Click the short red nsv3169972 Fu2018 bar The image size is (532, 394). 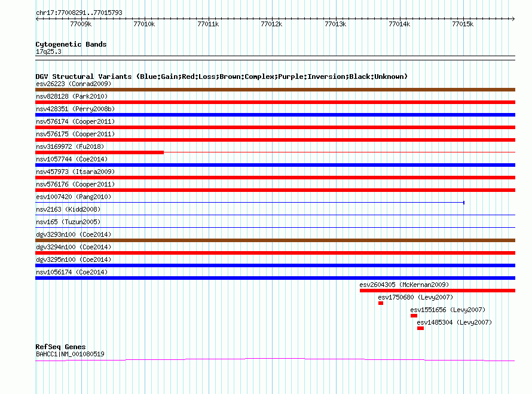click(99, 152)
